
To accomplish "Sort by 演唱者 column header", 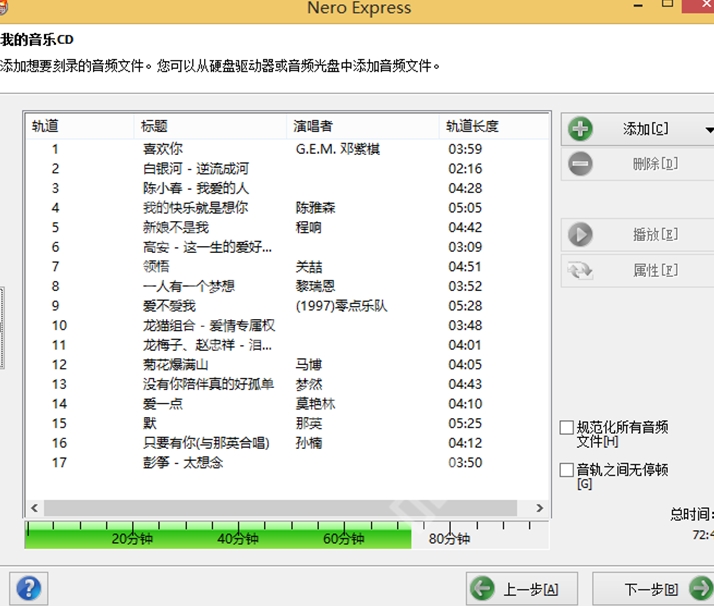I will click(362, 126).
